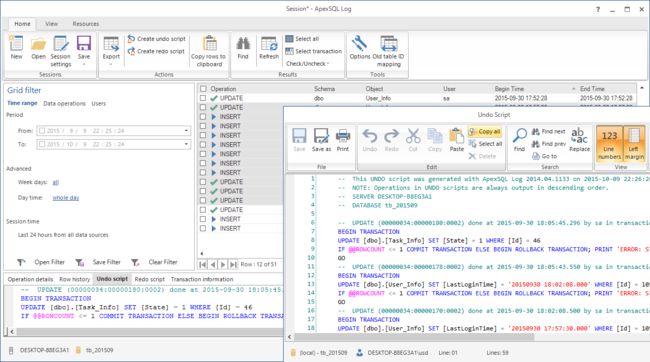Select the Data operations filter tab
650x362 pixels.
point(64,104)
